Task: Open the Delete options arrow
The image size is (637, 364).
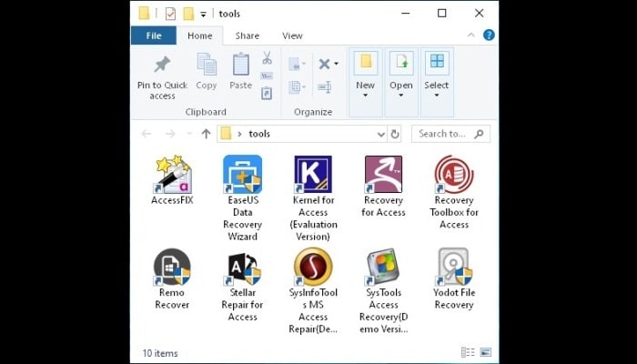Action: click(x=336, y=64)
